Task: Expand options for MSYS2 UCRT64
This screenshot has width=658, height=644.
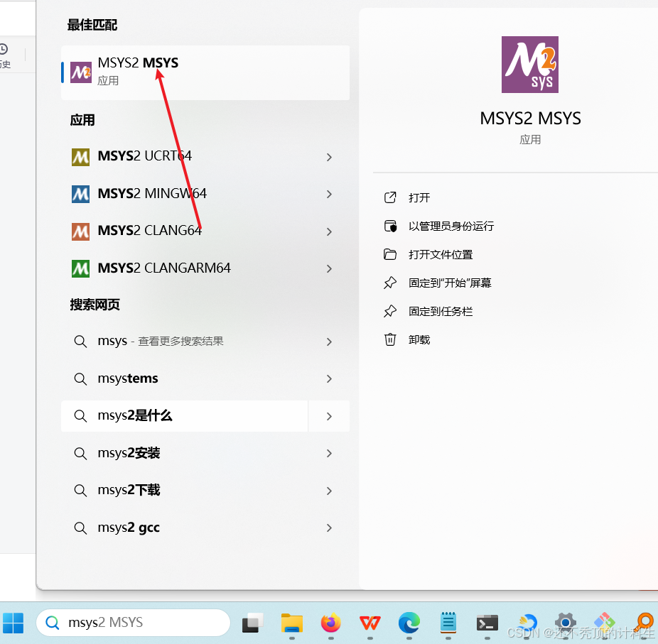Action: (x=330, y=157)
